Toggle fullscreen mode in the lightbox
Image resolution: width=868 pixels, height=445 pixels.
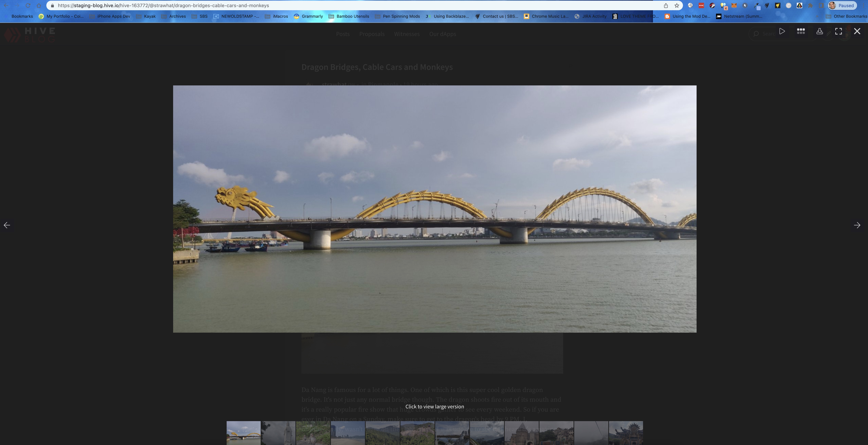coord(838,31)
